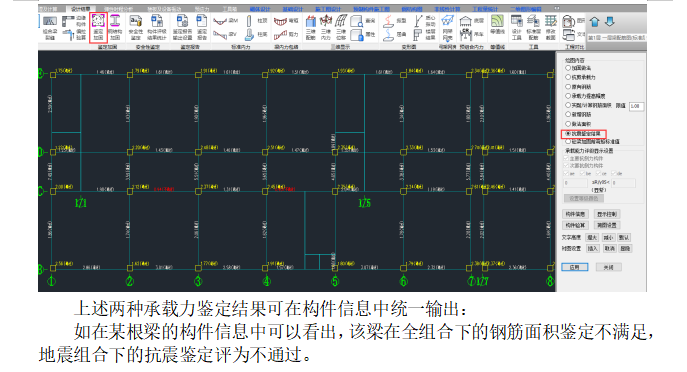The width and height of the screenshot is (687, 372).
Task: Expand the 网架网壳 dropdown arrow
Action: click(447, 39)
